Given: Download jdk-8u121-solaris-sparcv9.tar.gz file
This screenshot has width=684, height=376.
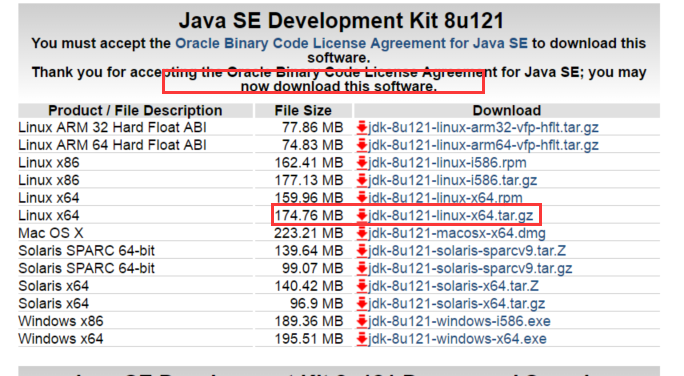Looking at the screenshot, I should pyautogui.click(x=470, y=268).
